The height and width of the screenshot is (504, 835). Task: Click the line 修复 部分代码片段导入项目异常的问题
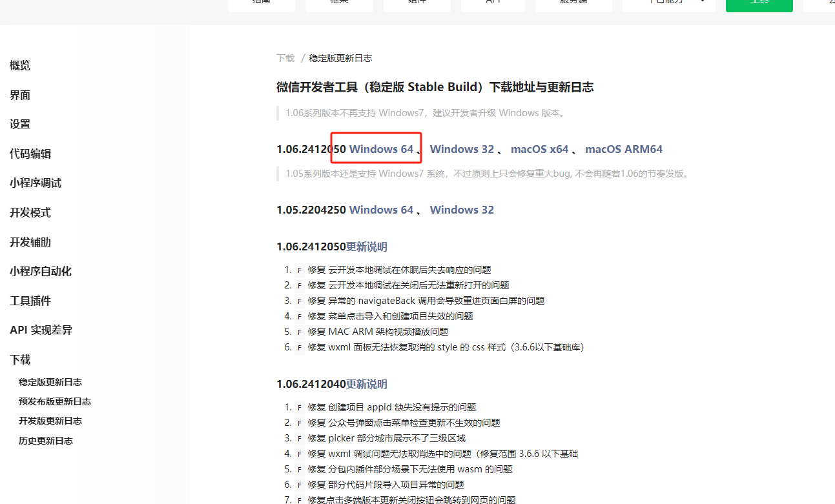tap(386, 485)
